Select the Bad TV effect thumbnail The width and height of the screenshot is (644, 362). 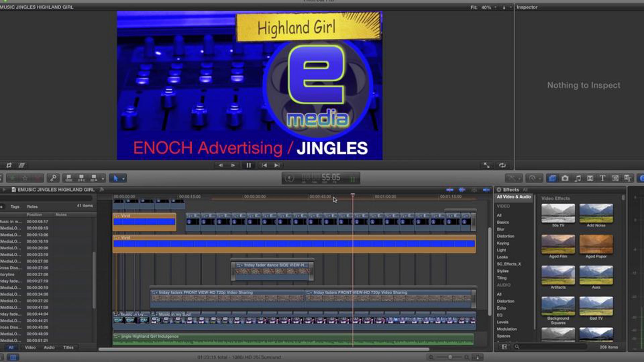[x=596, y=306]
